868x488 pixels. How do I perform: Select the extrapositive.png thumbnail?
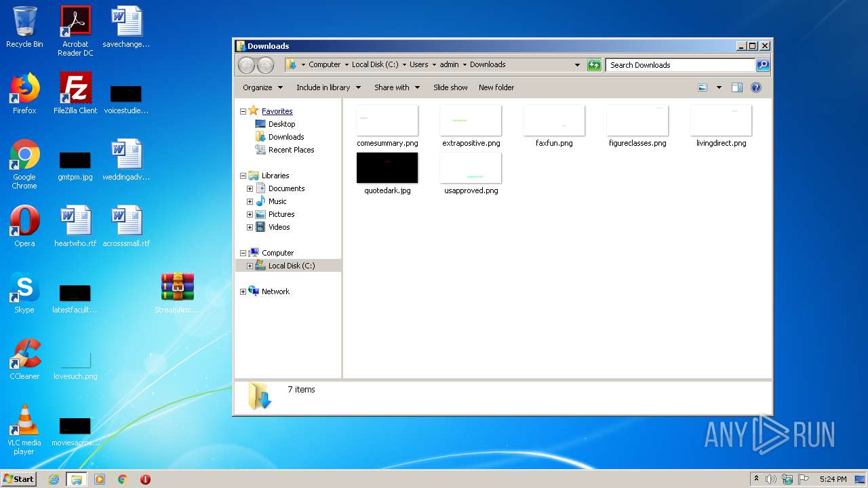[x=471, y=126]
